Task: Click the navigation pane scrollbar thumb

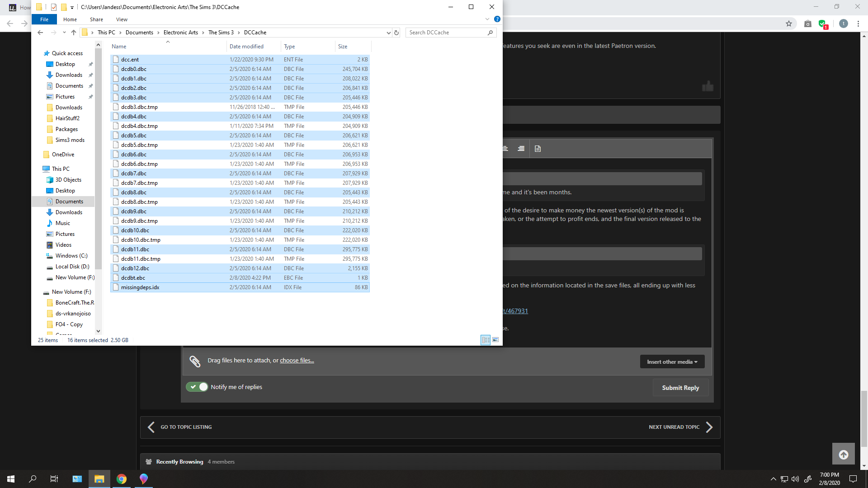Action: 99,158
